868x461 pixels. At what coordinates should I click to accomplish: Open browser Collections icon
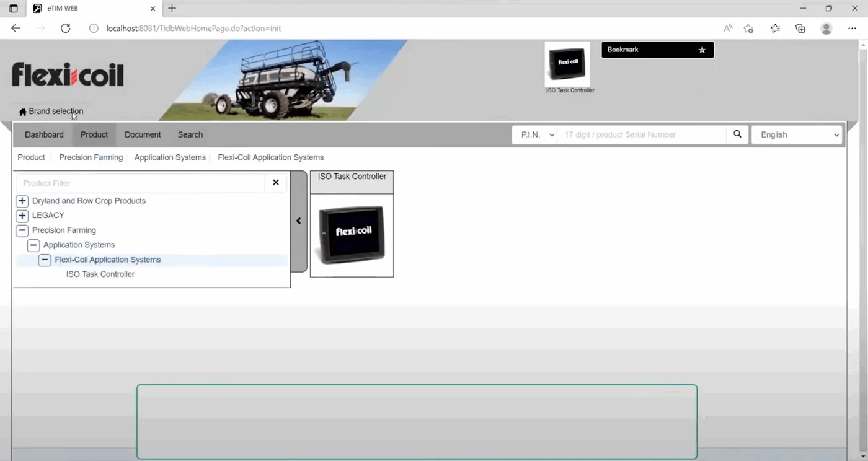[800, 28]
